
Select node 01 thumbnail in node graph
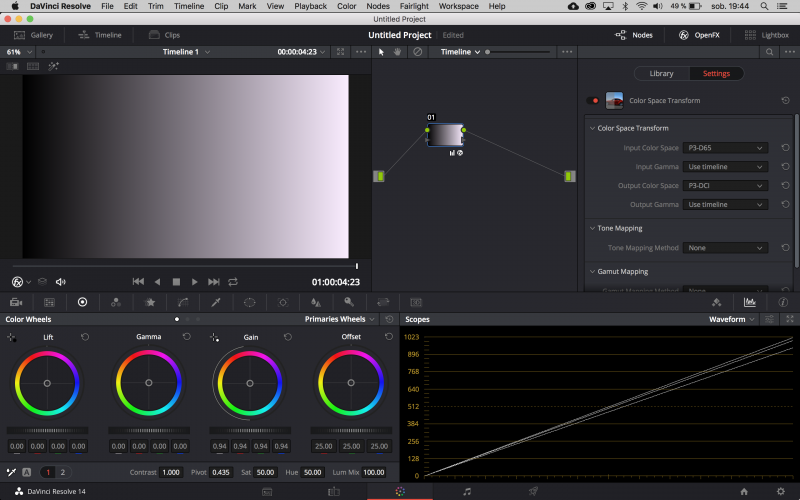445,135
